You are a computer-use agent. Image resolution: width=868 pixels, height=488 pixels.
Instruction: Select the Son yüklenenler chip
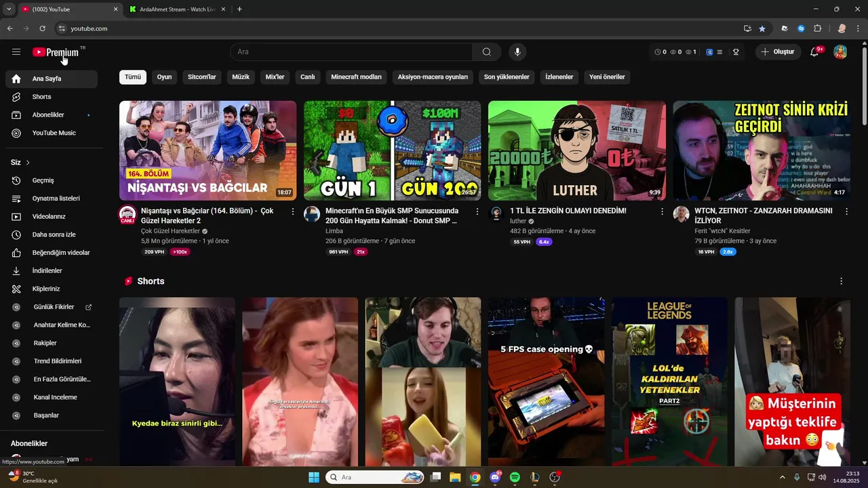tap(507, 77)
